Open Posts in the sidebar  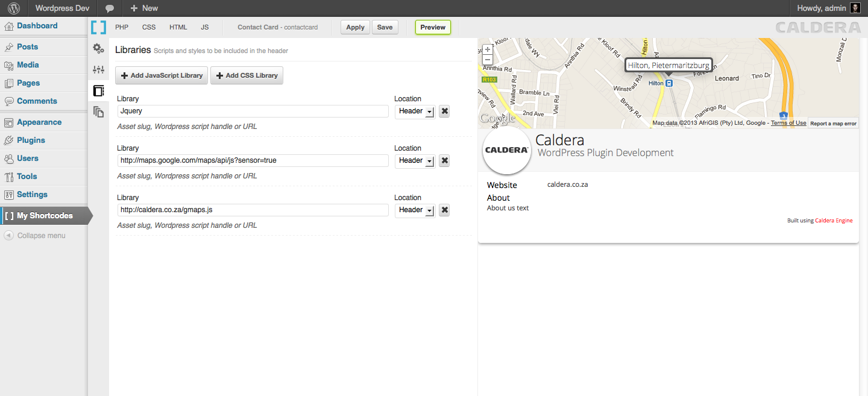tap(27, 47)
